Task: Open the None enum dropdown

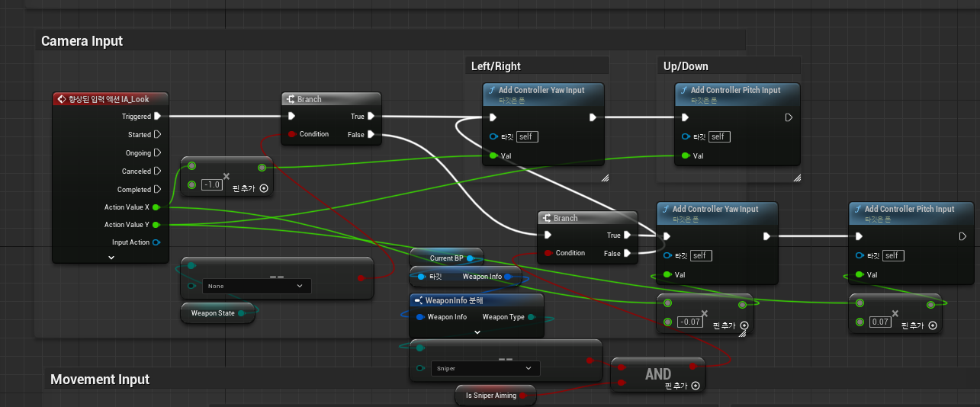Action: pyautogui.click(x=256, y=286)
